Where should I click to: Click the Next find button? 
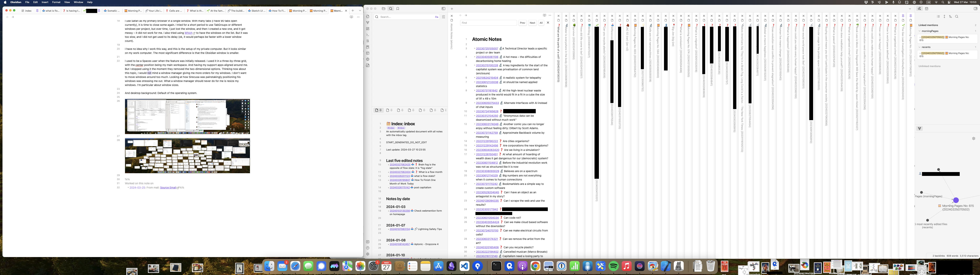click(x=532, y=23)
